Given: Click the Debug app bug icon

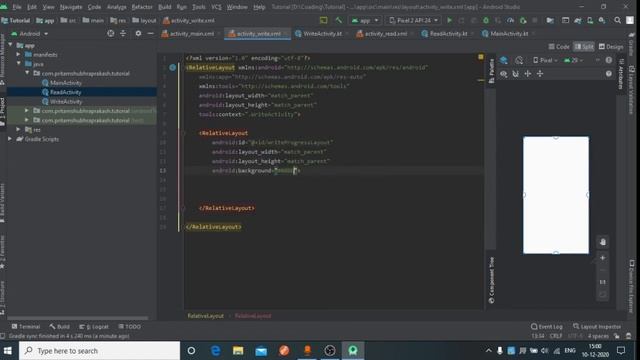Looking at the screenshot, I should tap(486, 20).
